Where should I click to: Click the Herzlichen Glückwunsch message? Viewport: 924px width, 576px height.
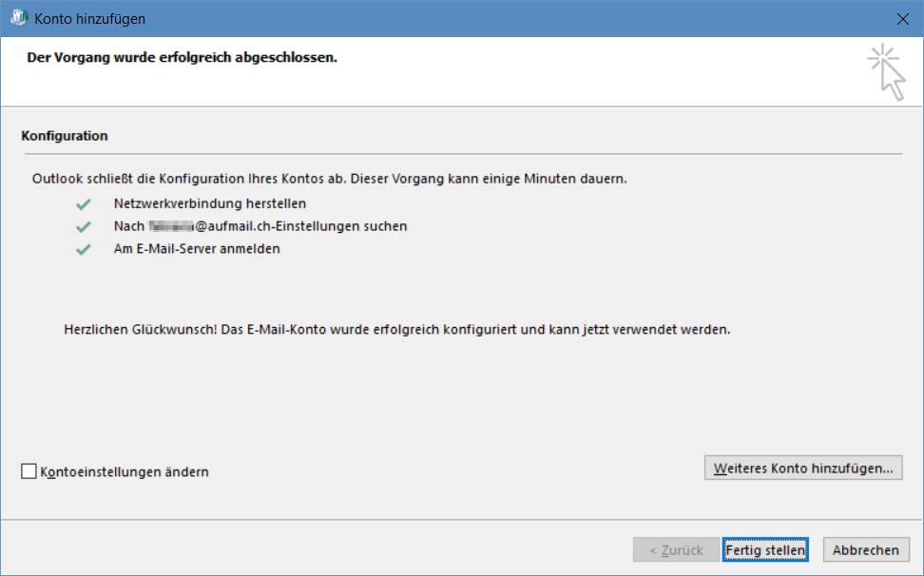[x=396, y=329]
